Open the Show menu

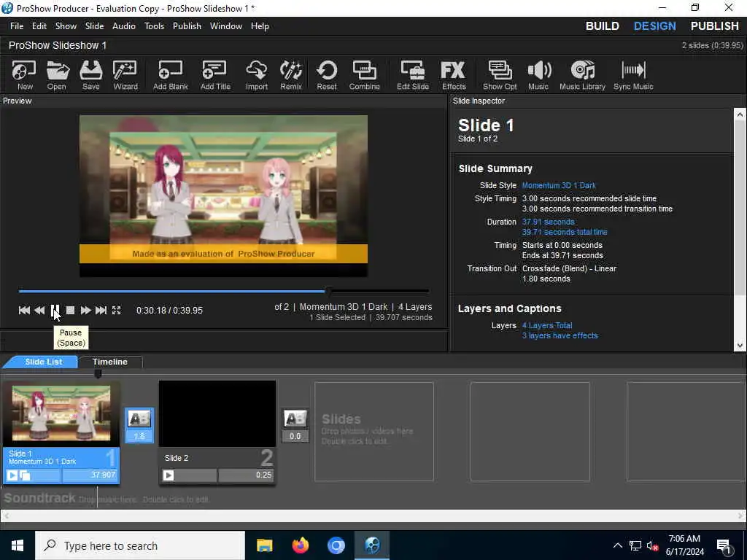click(66, 26)
